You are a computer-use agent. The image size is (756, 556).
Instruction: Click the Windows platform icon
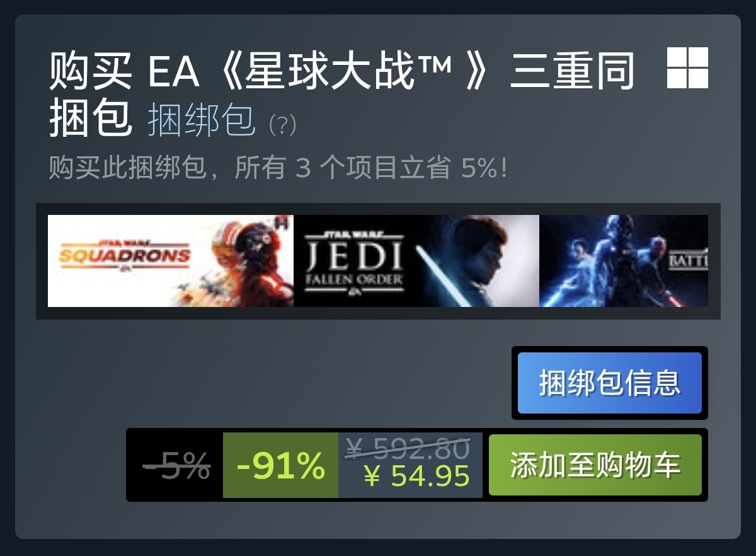click(687, 67)
